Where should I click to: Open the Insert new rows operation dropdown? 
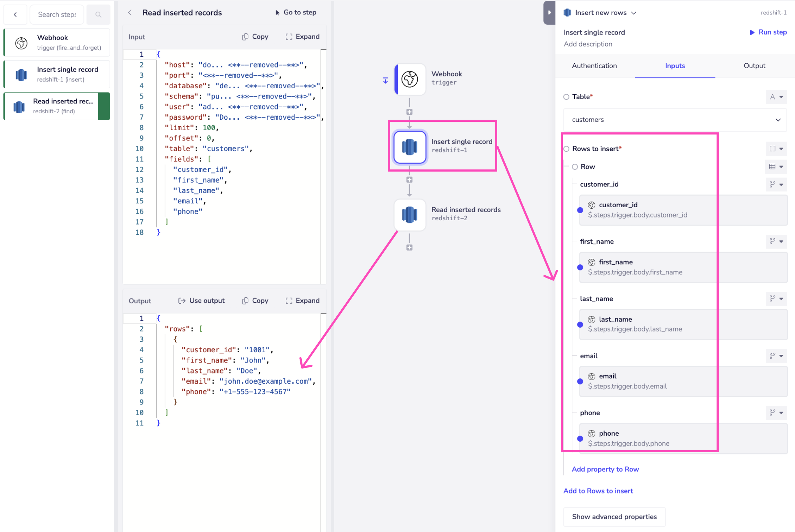pos(634,13)
